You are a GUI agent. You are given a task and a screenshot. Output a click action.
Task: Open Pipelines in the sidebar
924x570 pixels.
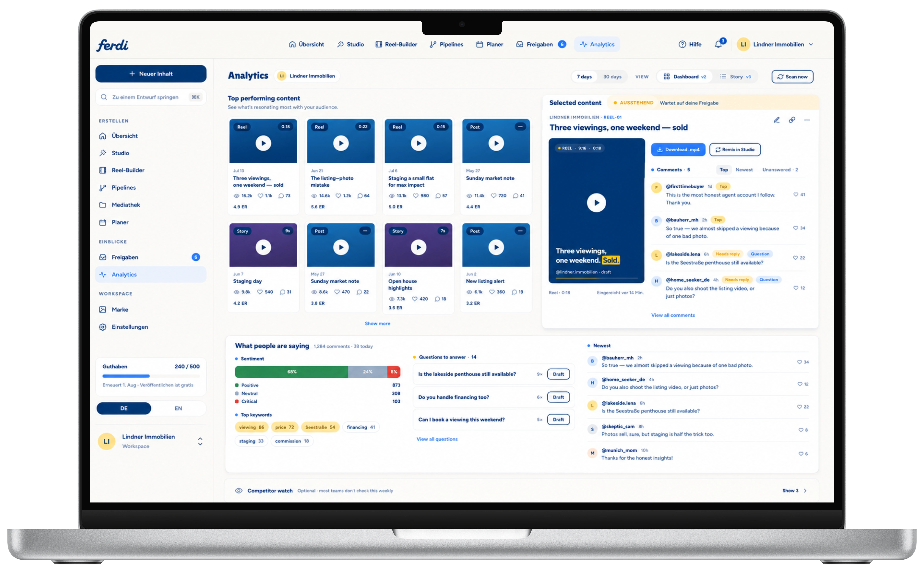(x=151, y=188)
